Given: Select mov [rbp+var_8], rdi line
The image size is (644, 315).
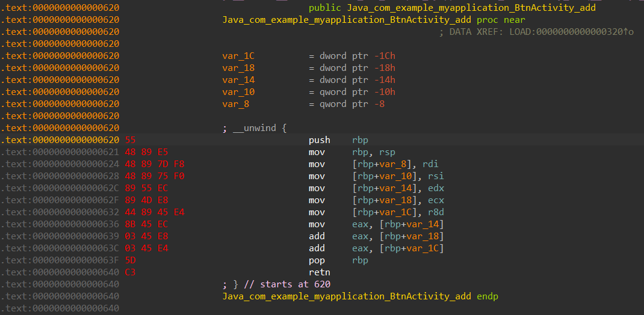Looking at the screenshot, I should 374,164.
